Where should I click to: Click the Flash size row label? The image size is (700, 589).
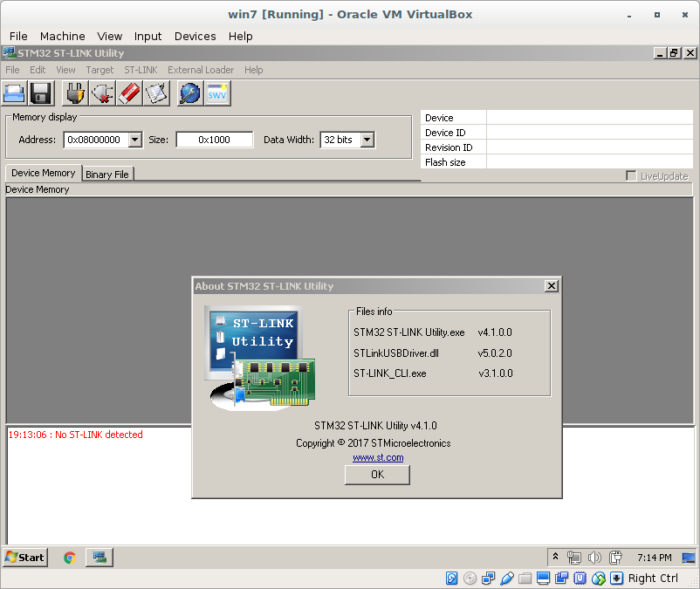[x=445, y=162]
